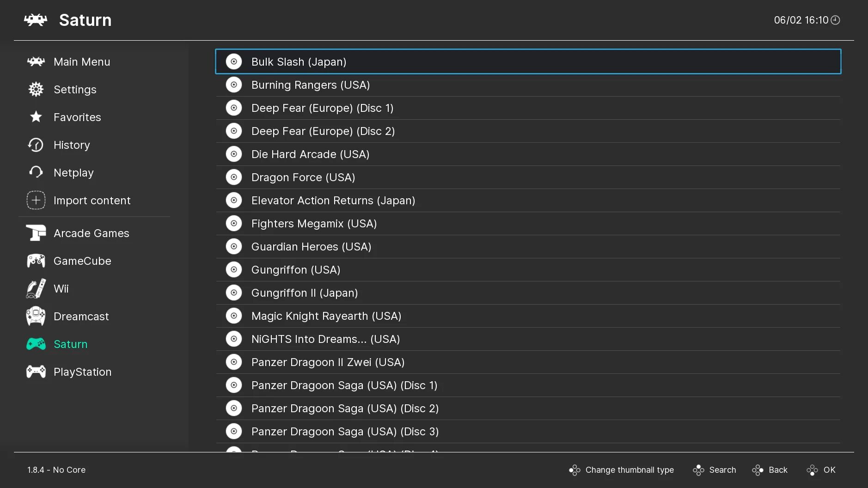Click the disc icon beside Bulk Slash (Japan)
Screen dimensions: 868x488
pyautogui.click(x=234, y=61)
